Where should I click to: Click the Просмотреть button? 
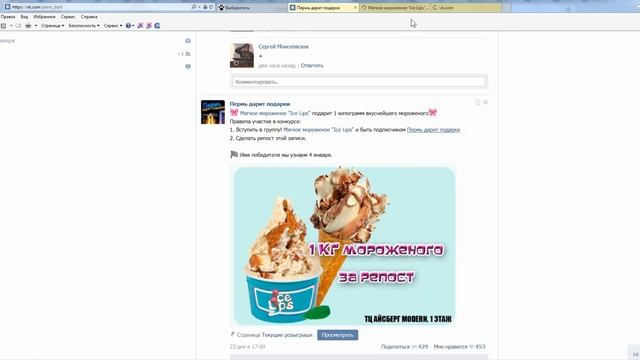338,335
